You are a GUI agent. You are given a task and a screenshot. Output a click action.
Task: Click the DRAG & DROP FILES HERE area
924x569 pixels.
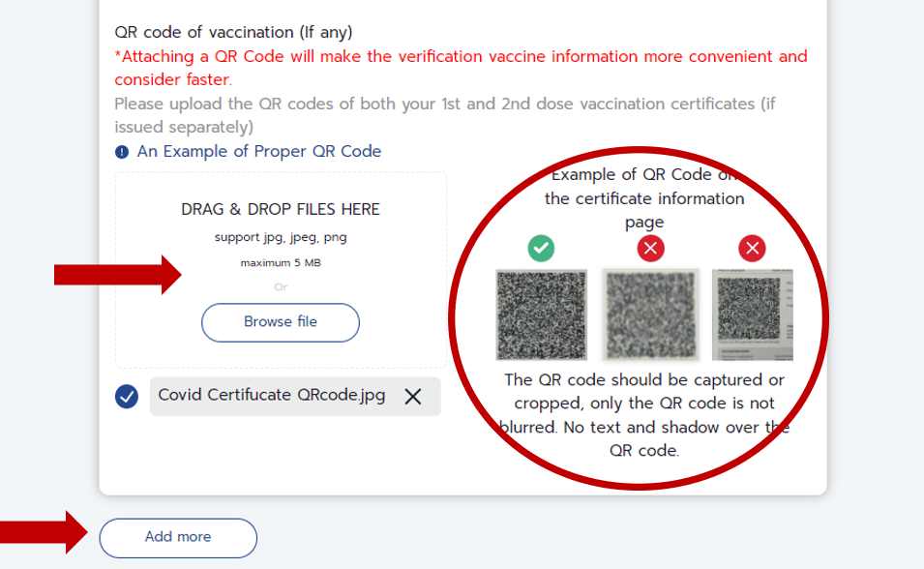click(x=282, y=271)
